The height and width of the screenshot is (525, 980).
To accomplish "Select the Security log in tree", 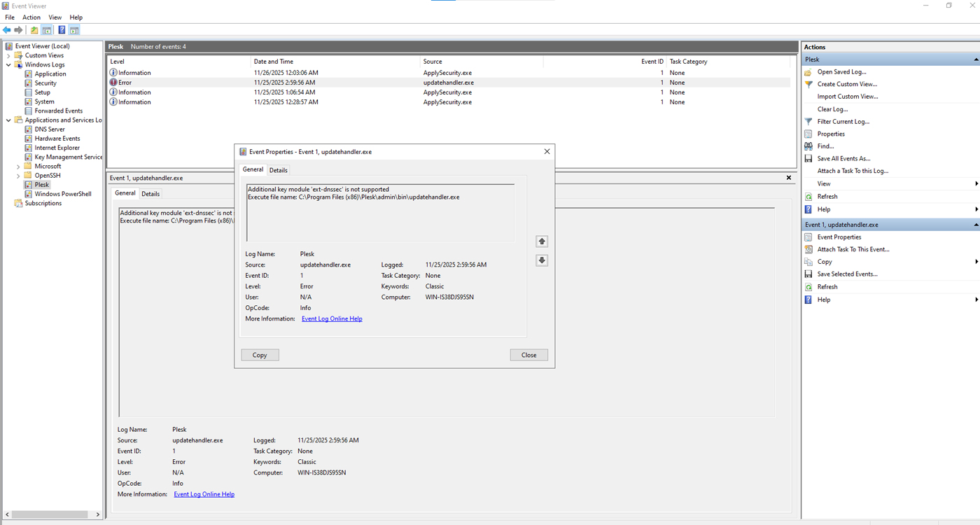I will [x=45, y=83].
